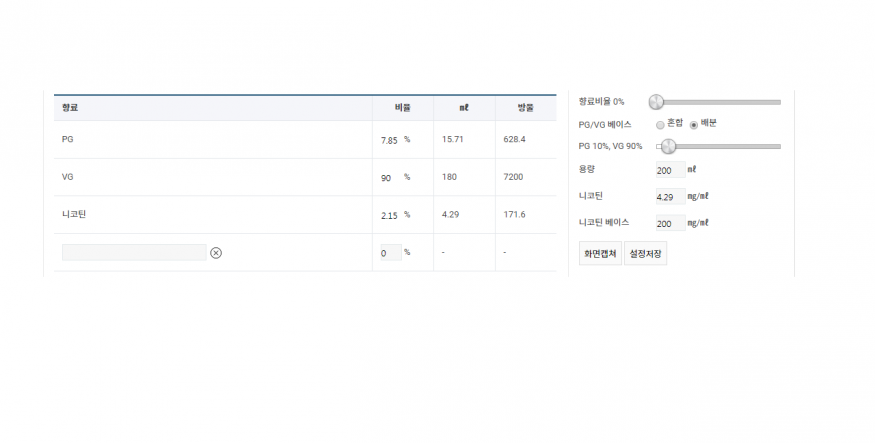This screenshot has width=875, height=443.
Task: Click the empty flavor name text box
Action: 134,253
